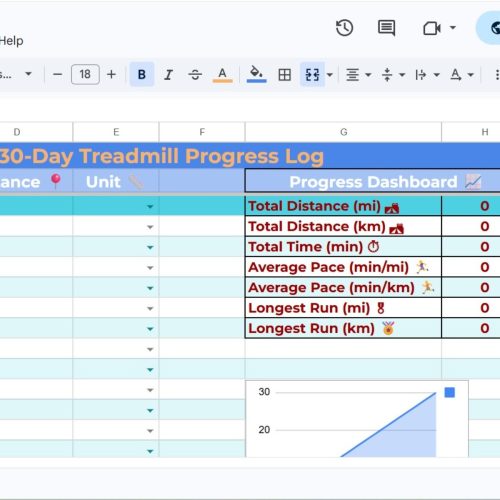Open Unit dropdown in Longest Run (km) row
Viewport: 500px width, 500px height.
pos(150,329)
